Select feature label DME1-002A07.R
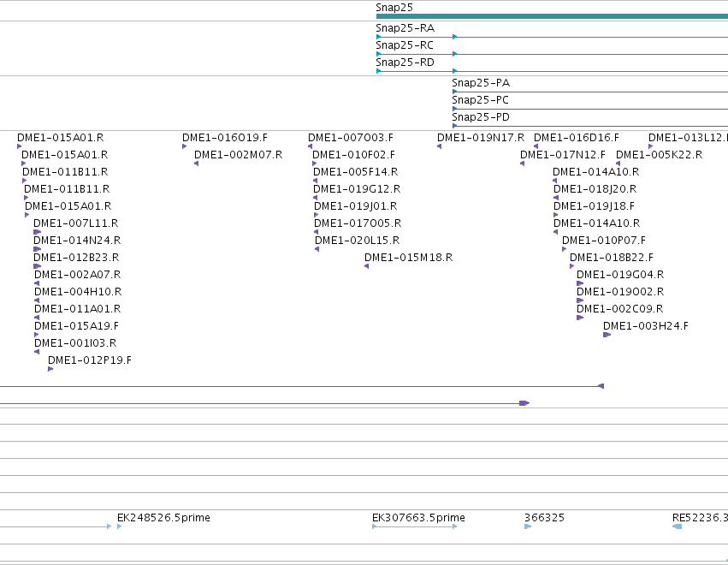Screen dimensions: 728x565 tap(78, 275)
